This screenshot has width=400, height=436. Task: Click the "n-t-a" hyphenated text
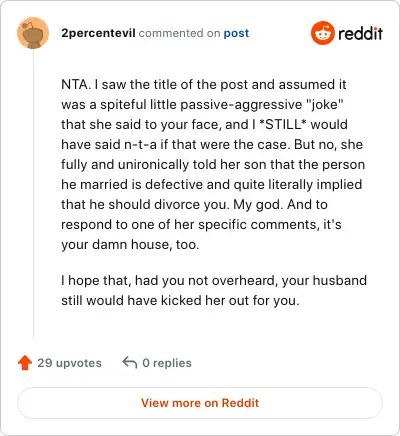click(140, 145)
